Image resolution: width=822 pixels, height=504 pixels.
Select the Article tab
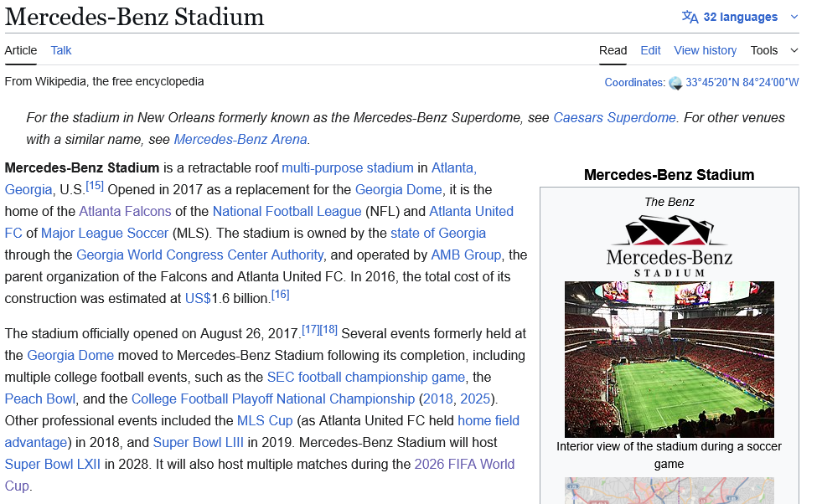[x=21, y=50]
